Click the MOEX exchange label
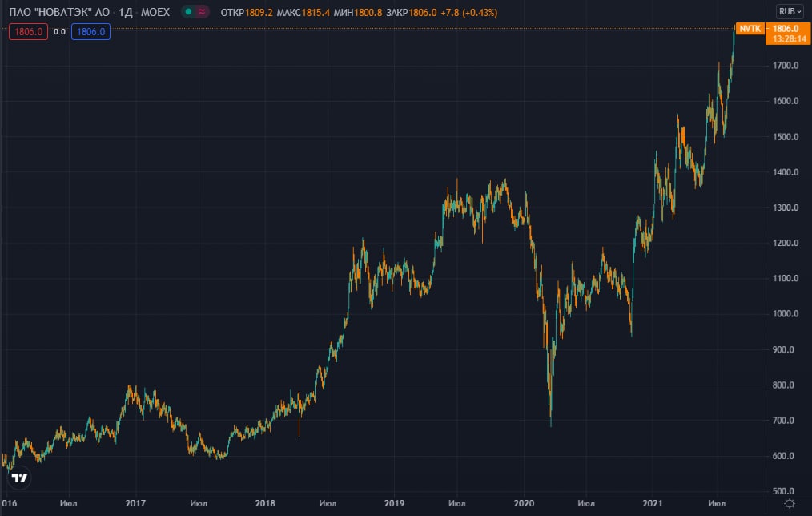 pos(155,12)
